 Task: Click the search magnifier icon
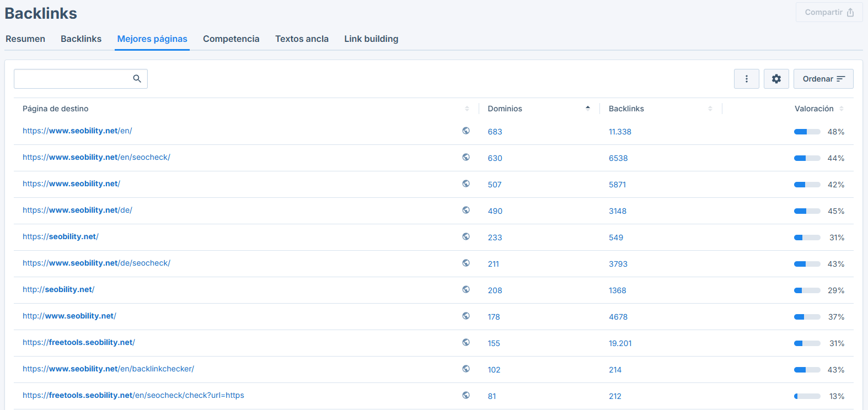[x=137, y=79]
